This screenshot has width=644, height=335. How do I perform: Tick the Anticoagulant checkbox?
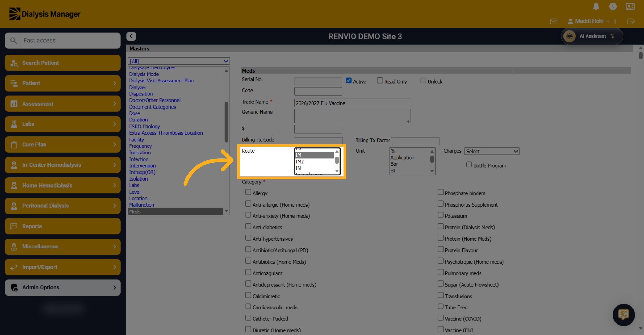248,272
